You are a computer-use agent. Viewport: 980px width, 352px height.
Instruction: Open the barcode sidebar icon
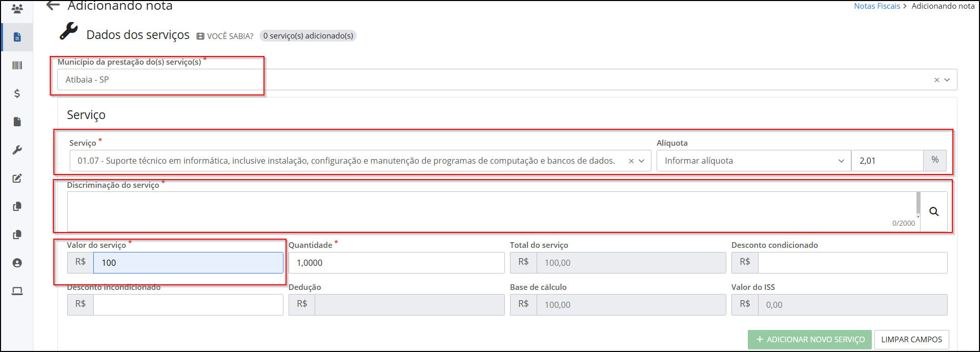coord(17,65)
